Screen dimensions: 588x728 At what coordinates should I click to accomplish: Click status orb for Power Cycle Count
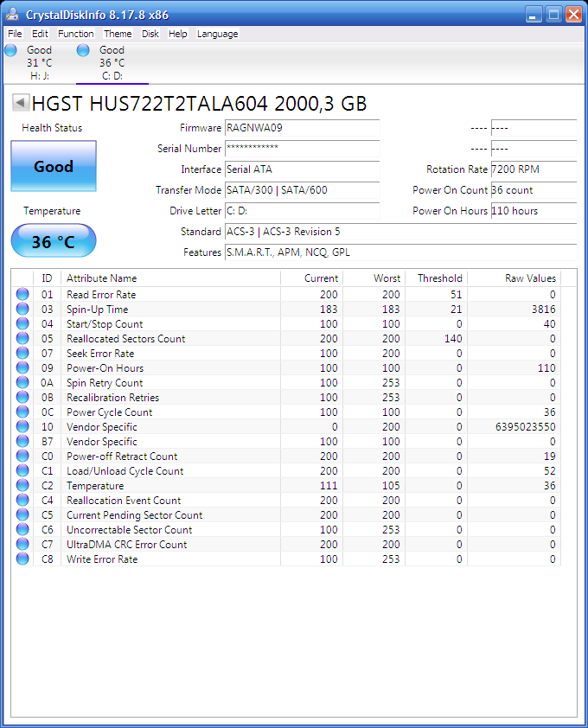coord(22,412)
